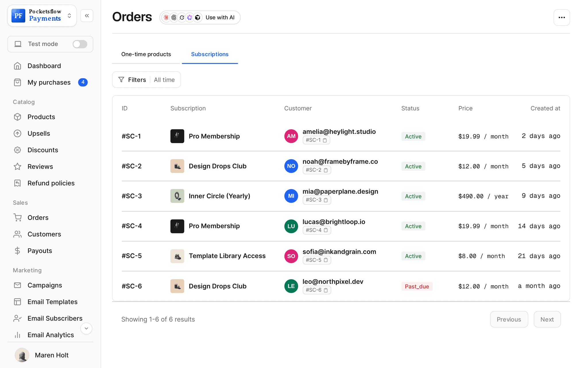The width and height of the screenshot is (588, 368).
Task: Copy the #SC-3 ID under mia's email
Action: (326, 200)
